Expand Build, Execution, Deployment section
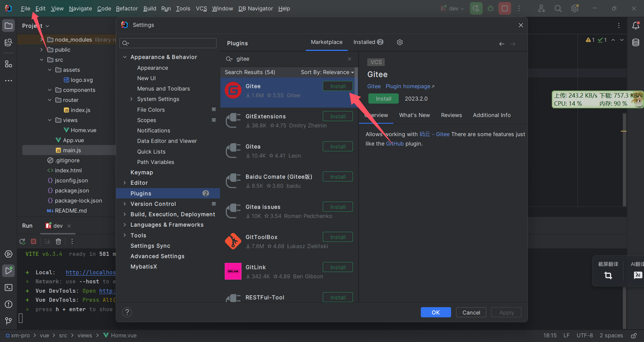 click(125, 214)
